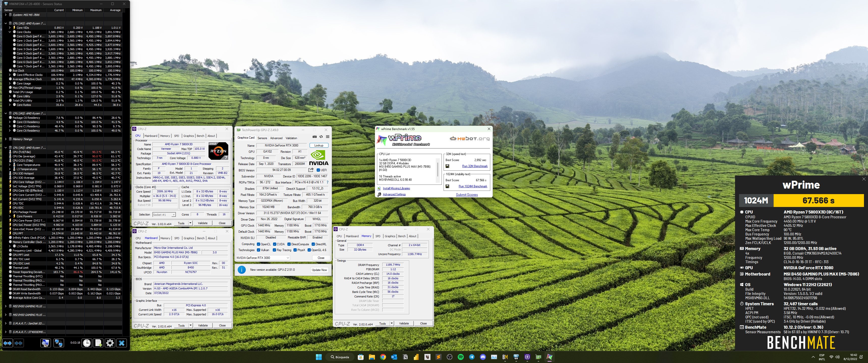Click HWiNFO network computers icon
The height and width of the screenshot is (363, 868).
pyautogui.click(x=59, y=343)
